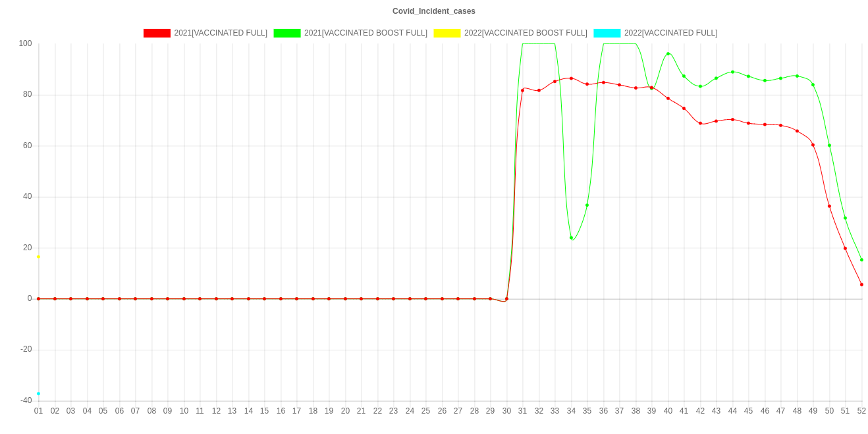Select the green peak point at week 40

[x=668, y=54]
